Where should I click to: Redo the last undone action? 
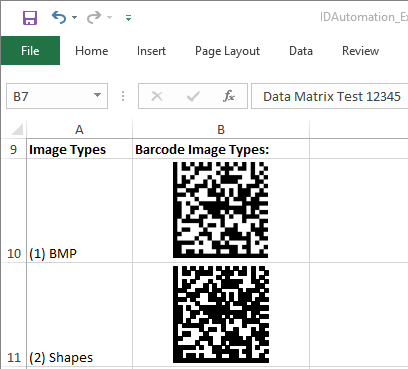coord(94,17)
